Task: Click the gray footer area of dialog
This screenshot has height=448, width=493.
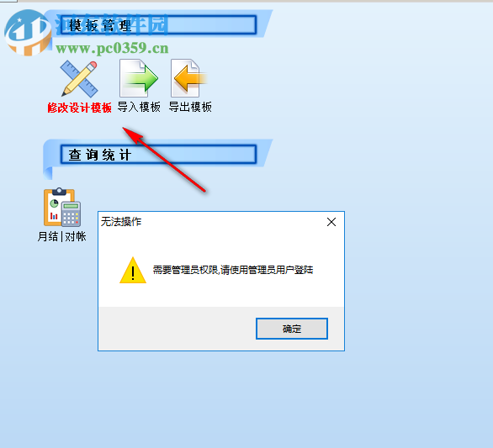Action: coord(177,329)
